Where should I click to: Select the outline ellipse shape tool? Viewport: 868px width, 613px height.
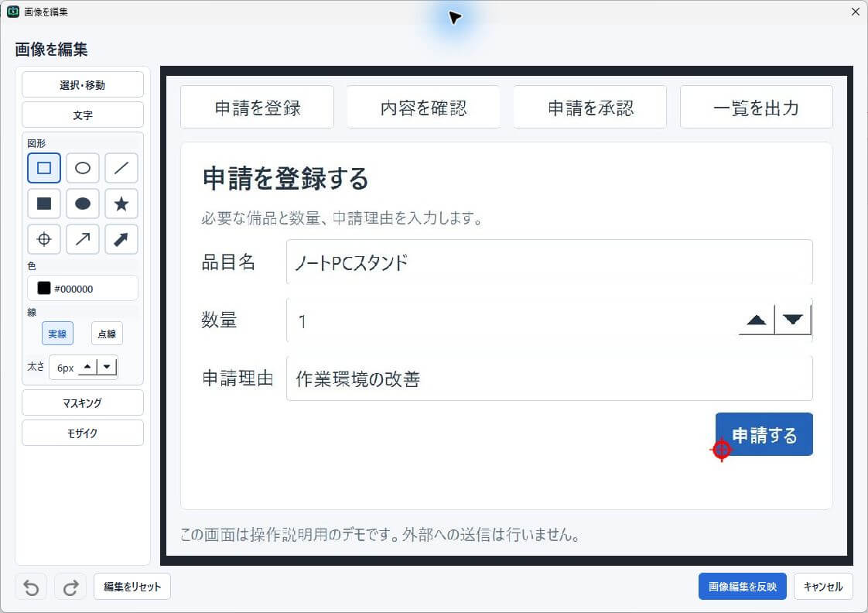83,168
